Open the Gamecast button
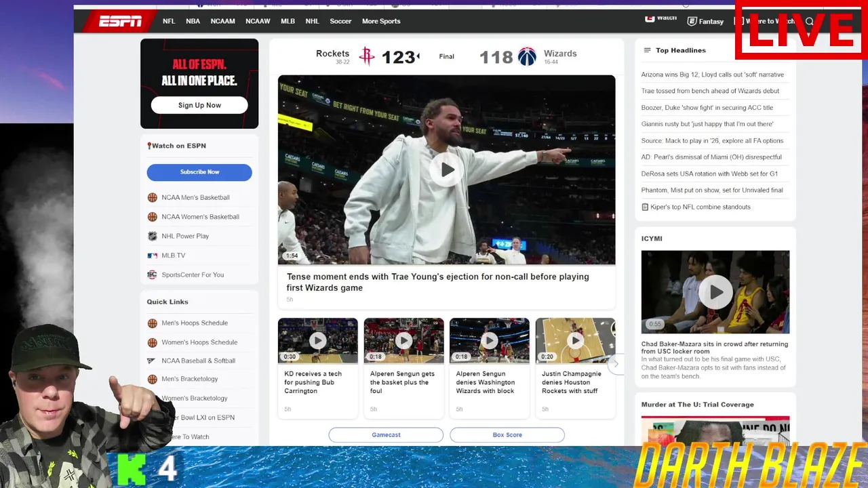 coord(386,435)
